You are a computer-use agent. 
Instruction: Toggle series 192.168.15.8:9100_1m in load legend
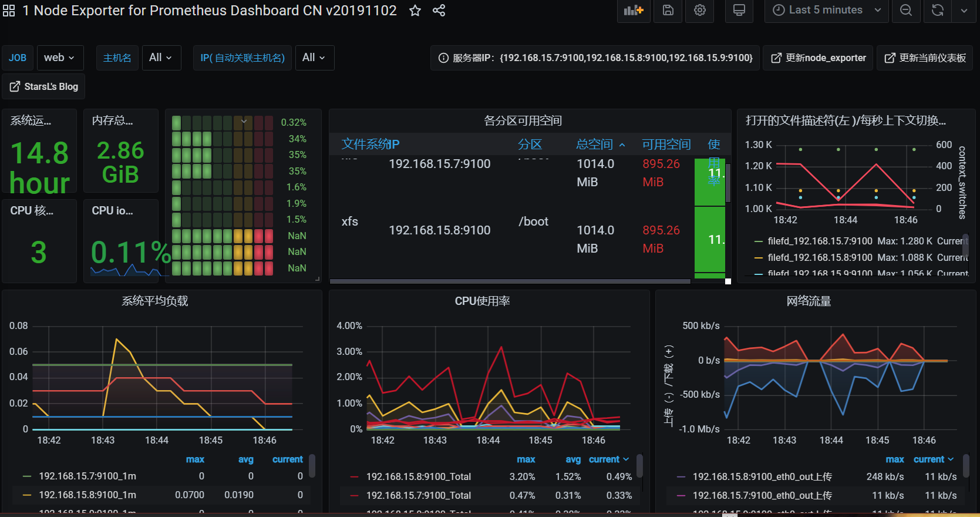[87, 495]
